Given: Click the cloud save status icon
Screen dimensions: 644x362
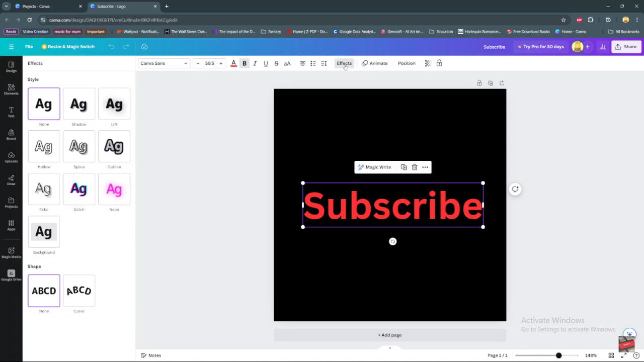Looking at the screenshot, I should click(x=144, y=47).
